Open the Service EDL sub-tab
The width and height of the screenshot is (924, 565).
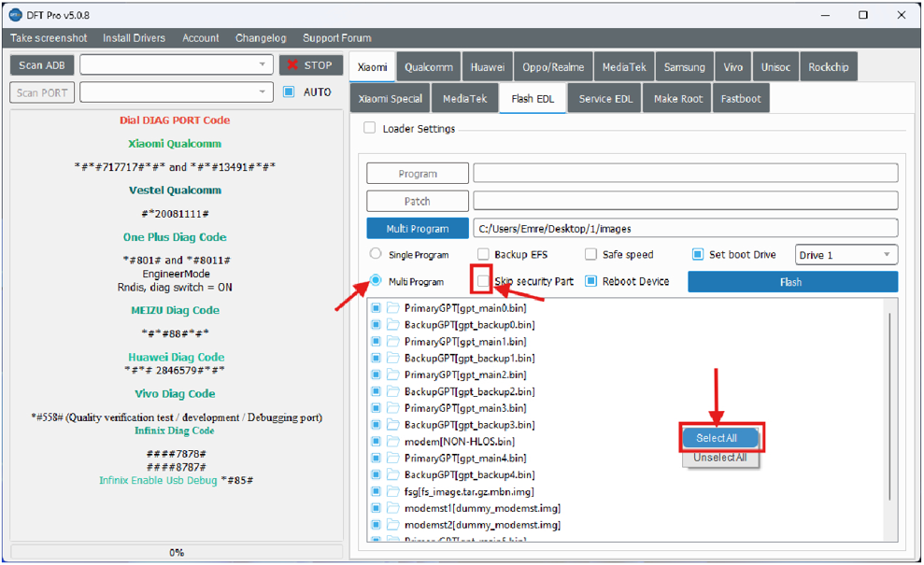(x=605, y=98)
